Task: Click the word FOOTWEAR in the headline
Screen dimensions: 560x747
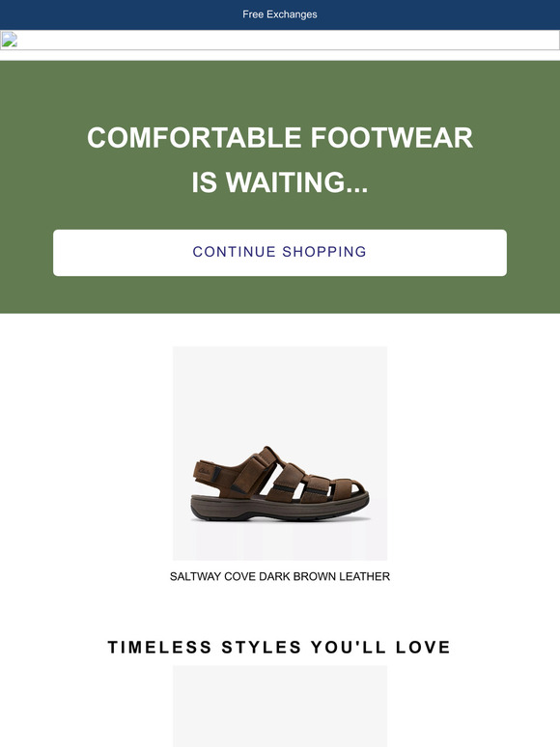Action: pyautogui.click(x=392, y=138)
